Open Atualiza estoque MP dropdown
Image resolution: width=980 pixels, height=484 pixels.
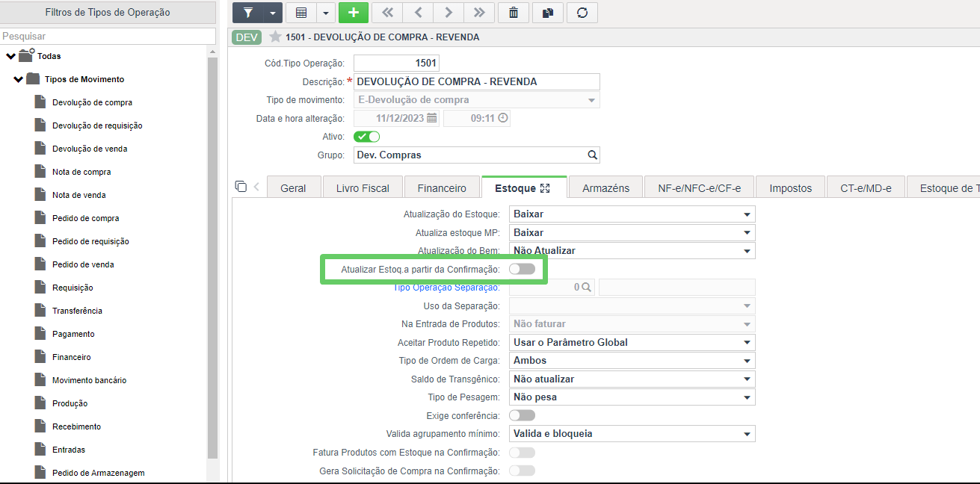632,233
